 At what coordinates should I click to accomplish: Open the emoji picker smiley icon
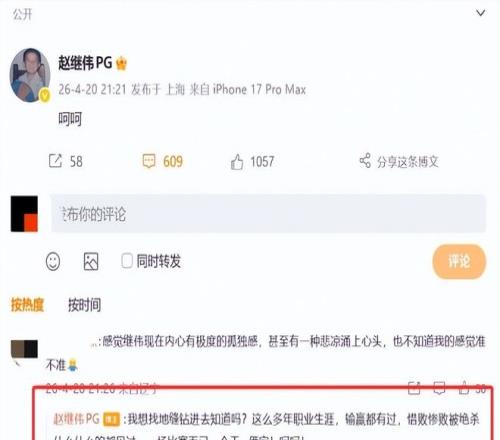[x=53, y=261]
